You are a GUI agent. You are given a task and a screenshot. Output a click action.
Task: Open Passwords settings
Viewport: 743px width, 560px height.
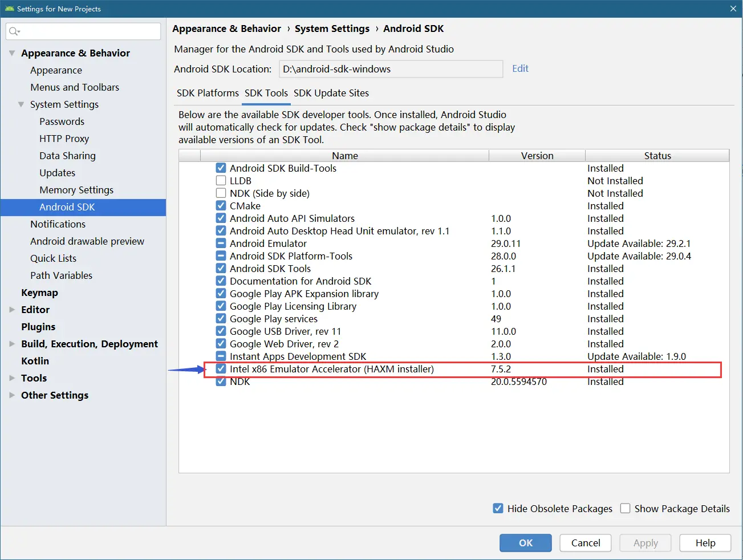pos(62,121)
